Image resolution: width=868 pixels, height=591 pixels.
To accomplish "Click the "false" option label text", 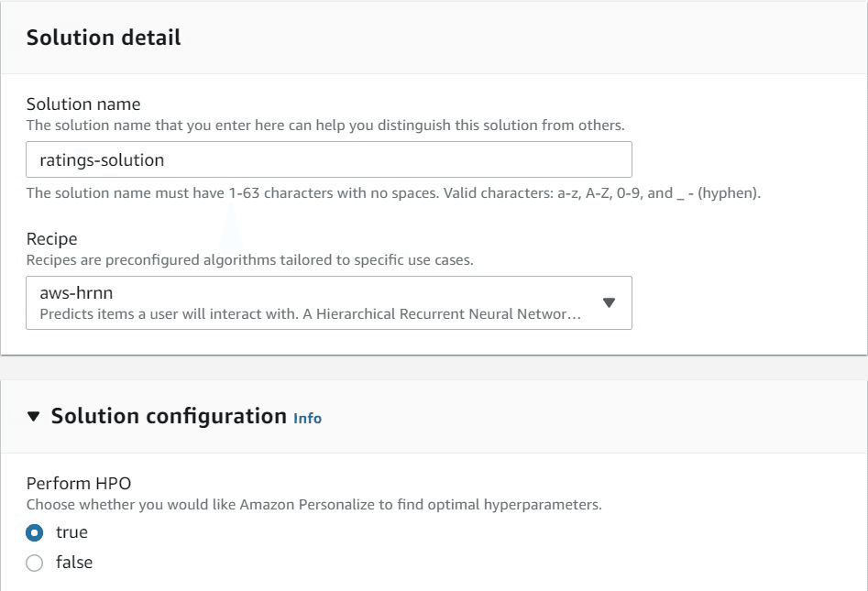I will point(74,563).
